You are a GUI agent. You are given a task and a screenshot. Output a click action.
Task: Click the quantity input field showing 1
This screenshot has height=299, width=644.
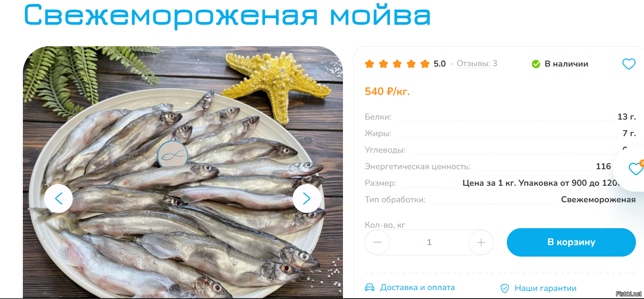[429, 243]
